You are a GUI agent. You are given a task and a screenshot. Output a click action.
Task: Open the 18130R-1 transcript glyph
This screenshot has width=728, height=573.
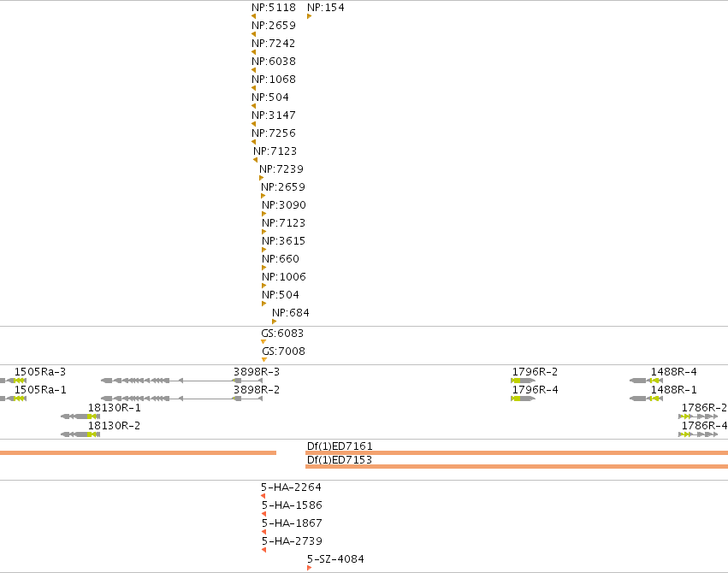80,416
